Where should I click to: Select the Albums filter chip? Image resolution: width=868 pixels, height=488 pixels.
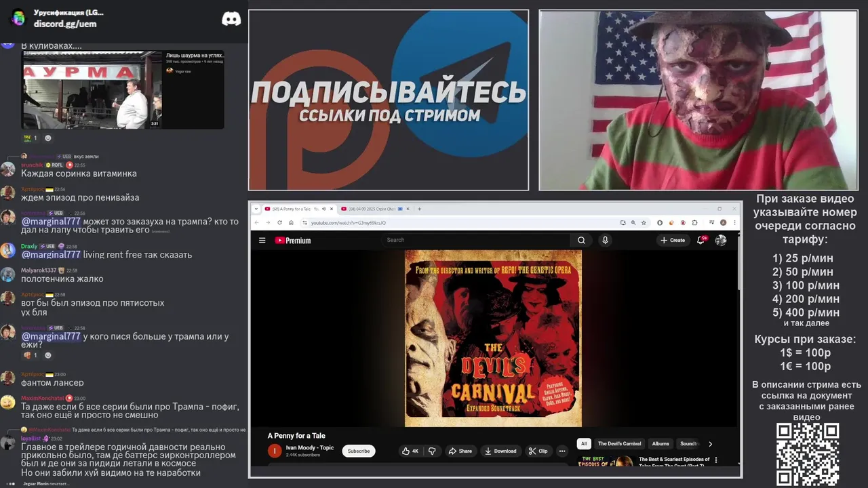click(x=660, y=444)
